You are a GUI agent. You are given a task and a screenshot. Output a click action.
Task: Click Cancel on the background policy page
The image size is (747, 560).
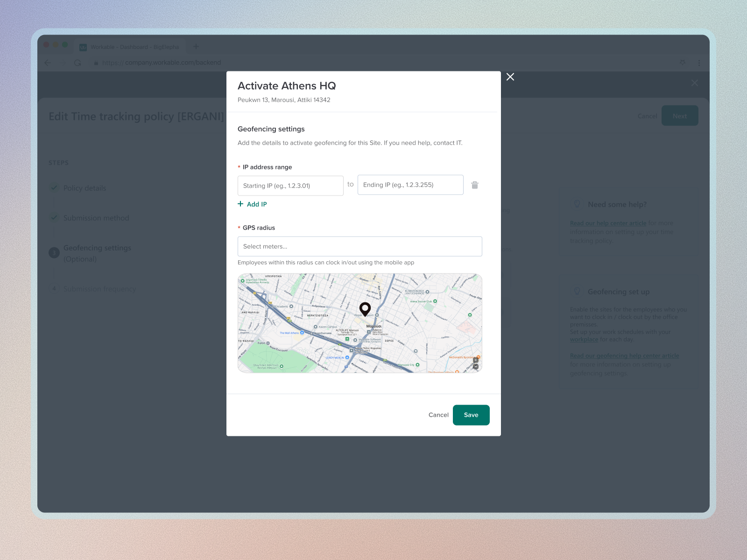pos(647,116)
